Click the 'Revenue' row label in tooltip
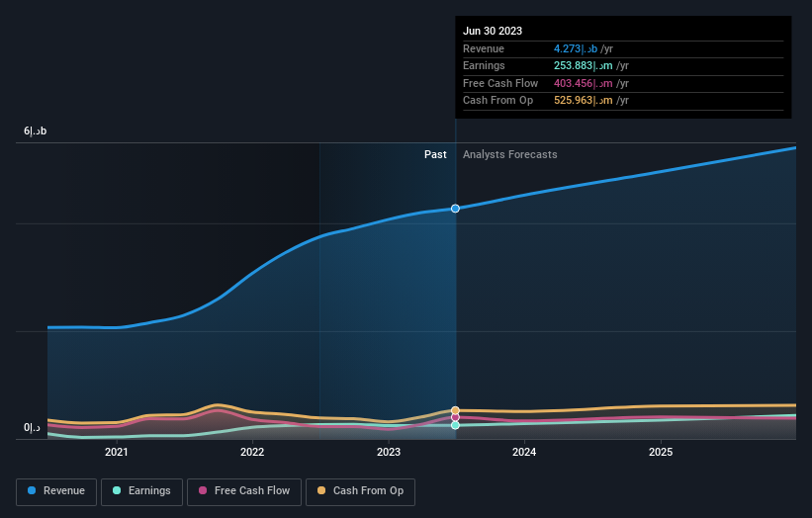The height and width of the screenshot is (518, 812). [x=484, y=48]
